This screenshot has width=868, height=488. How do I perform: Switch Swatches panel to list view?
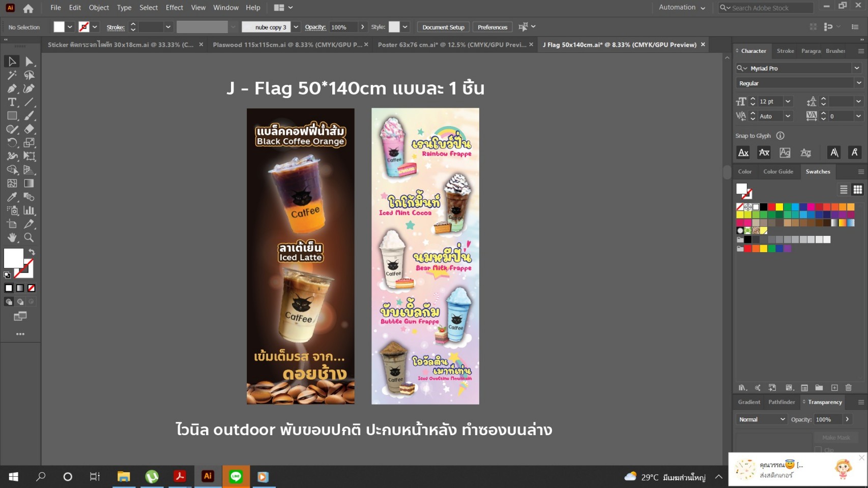[x=844, y=190]
